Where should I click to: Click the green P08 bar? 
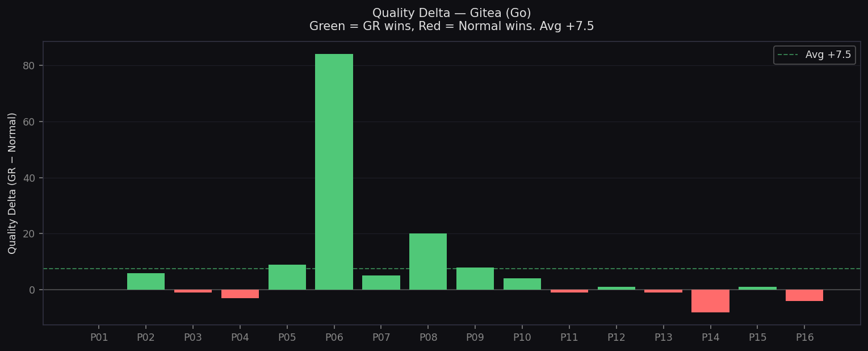428,261
